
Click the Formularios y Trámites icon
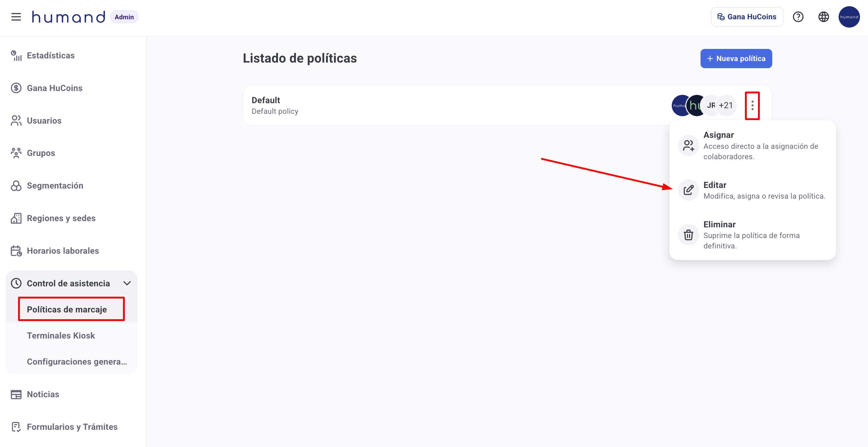point(16,427)
